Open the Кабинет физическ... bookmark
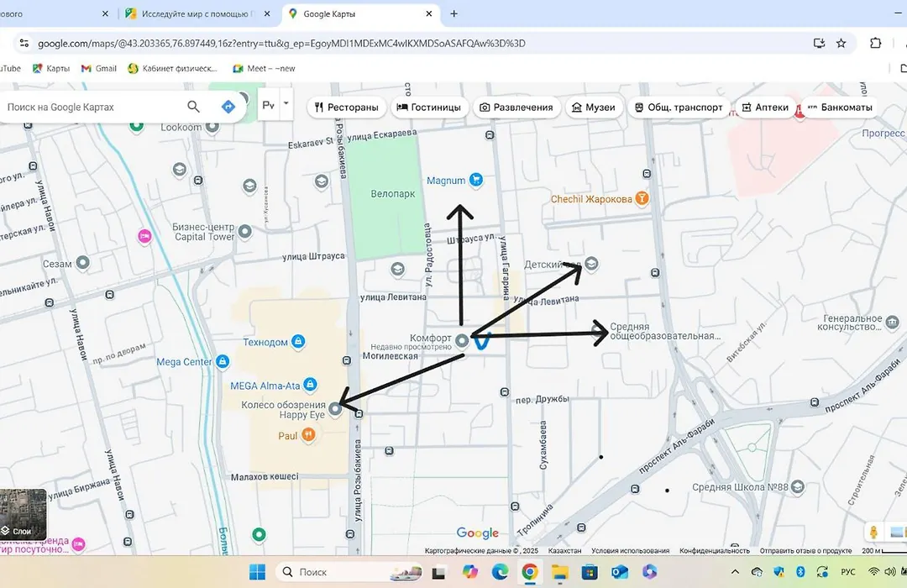907x588 pixels. point(172,68)
